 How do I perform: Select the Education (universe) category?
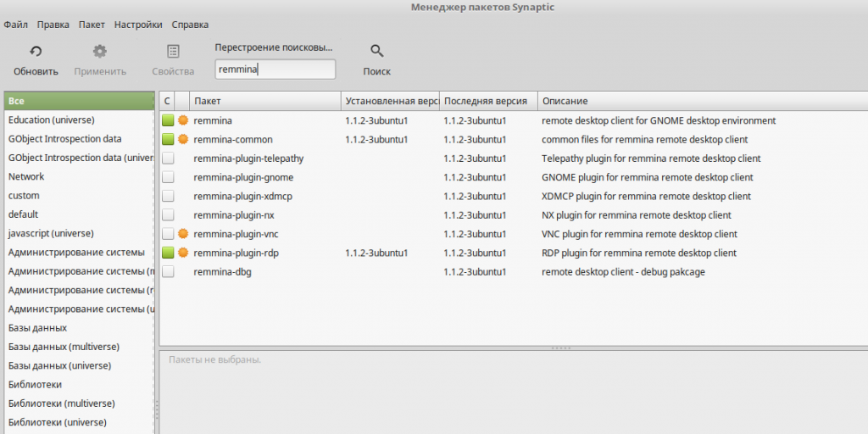(79, 120)
